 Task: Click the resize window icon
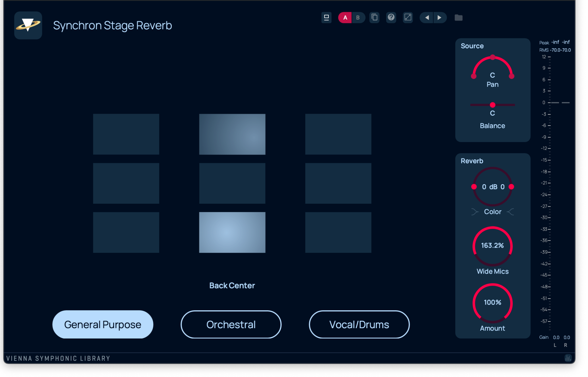[408, 18]
